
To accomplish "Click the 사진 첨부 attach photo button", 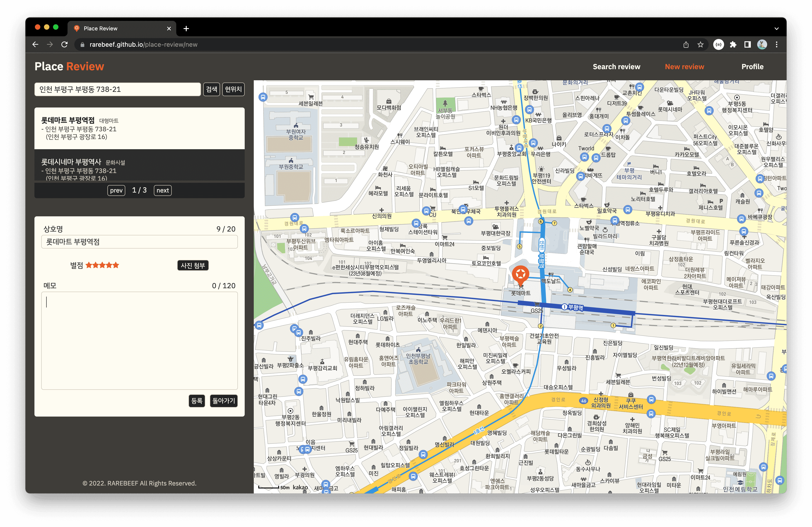I will (x=193, y=265).
